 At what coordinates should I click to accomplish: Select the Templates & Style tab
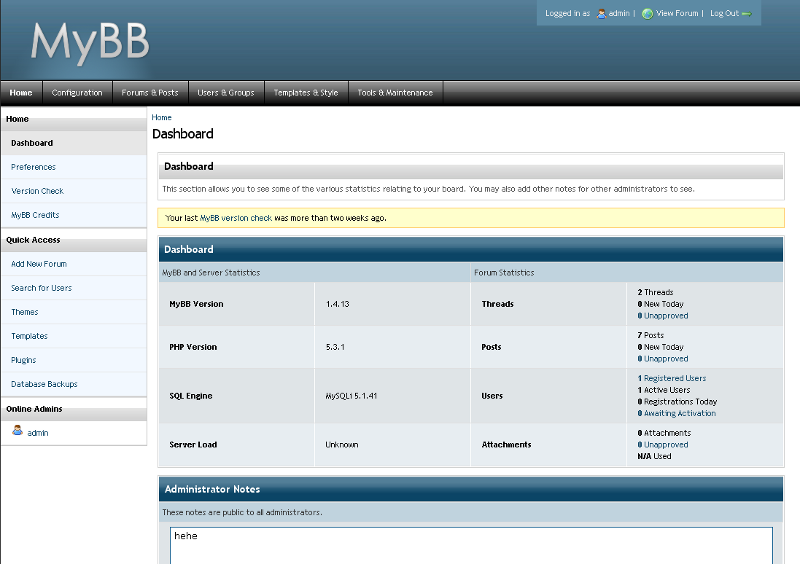point(306,93)
